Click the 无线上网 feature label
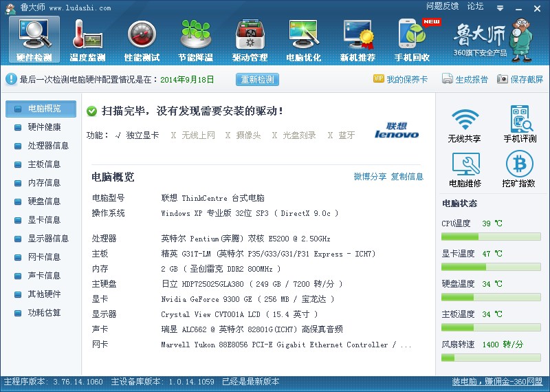 click(x=198, y=135)
